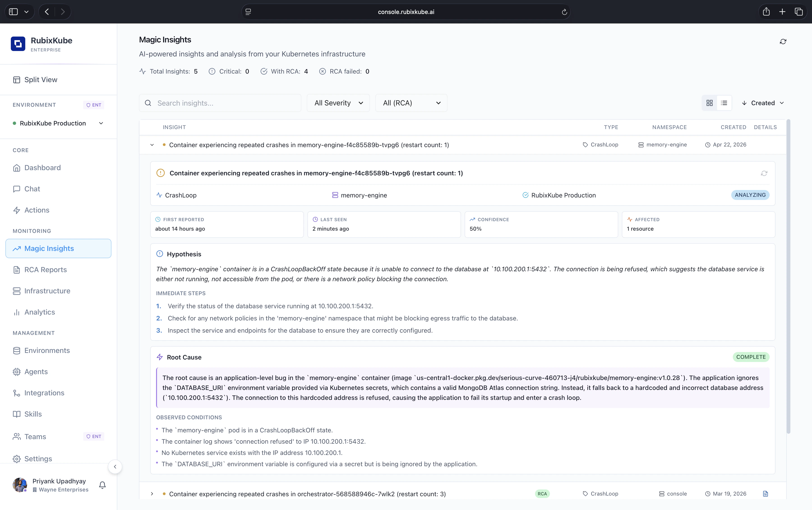This screenshot has width=812, height=510.
Task: Open the Infrastructure section icon
Action: pos(17,291)
